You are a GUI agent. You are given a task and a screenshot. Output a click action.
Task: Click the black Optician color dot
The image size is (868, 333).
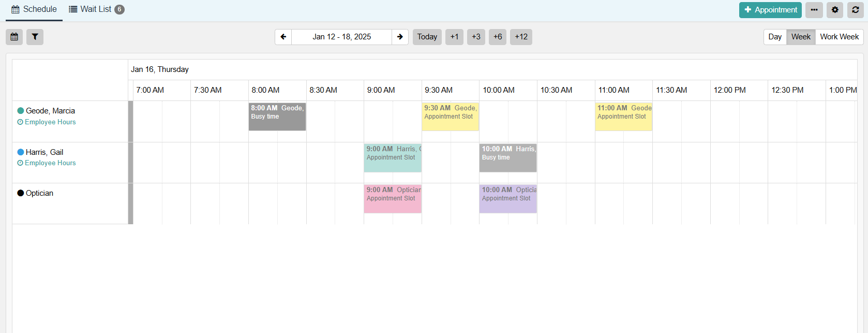21,193
